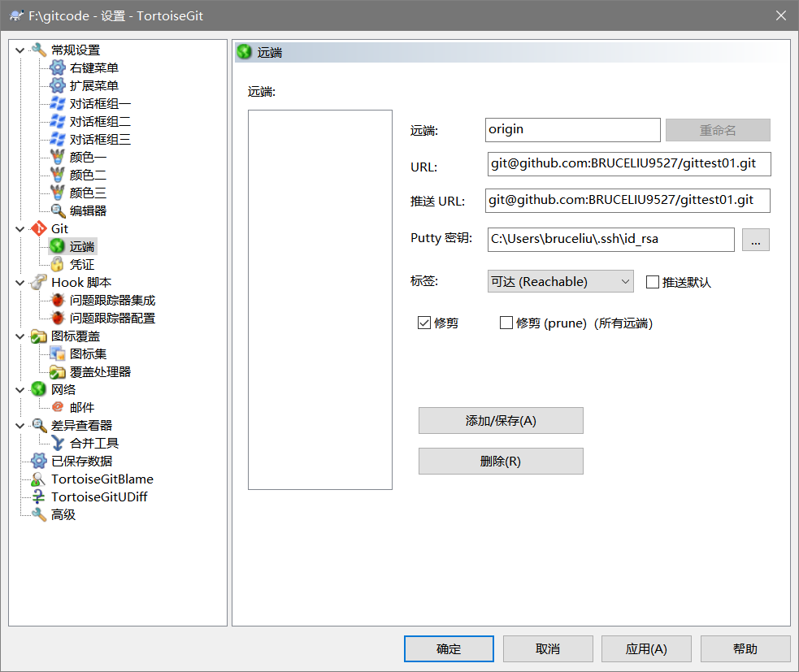Uncheck the 修剪 checkbox
Screen dimensions: 799x672
[424, 323]
